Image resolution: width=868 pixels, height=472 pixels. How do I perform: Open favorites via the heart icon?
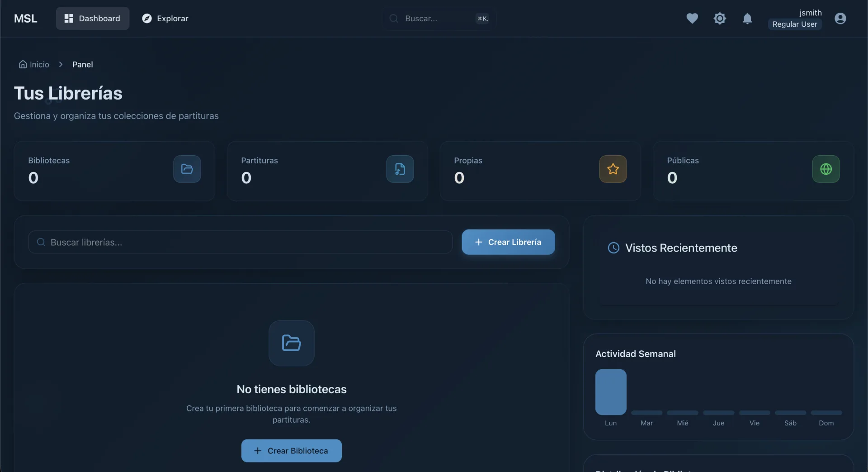pos(692,19)
